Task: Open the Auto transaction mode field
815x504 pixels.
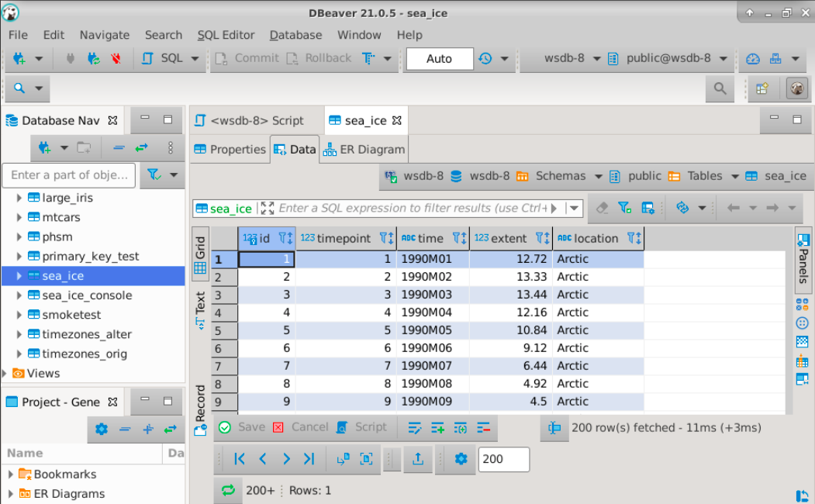Action: (x=440, y=59)
